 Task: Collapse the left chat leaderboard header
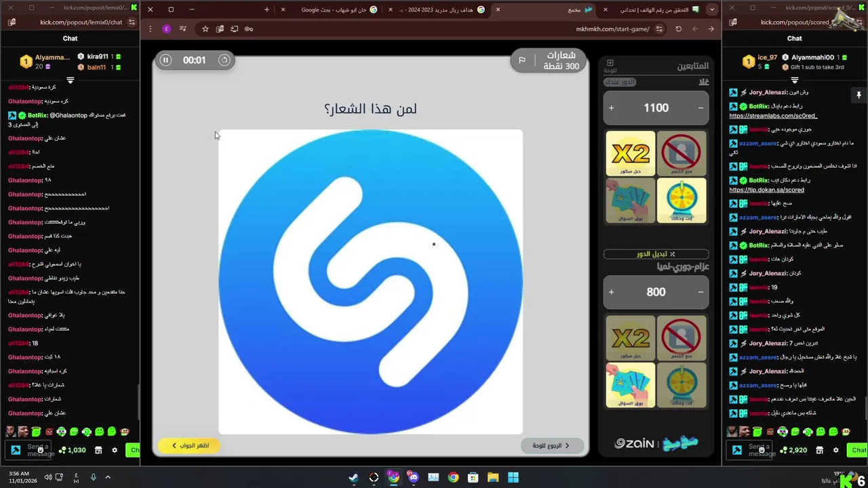coord(71,80)
